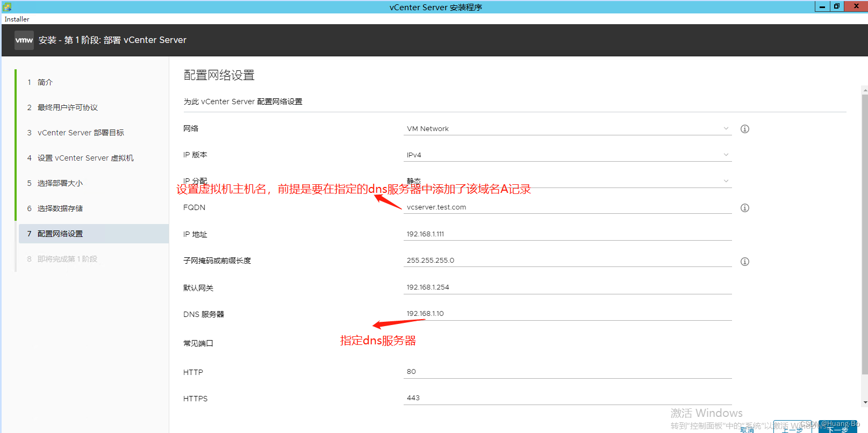Go to step 2 最终用户许可协议
This screenshot has height=433, width=868.
point(94,107)
